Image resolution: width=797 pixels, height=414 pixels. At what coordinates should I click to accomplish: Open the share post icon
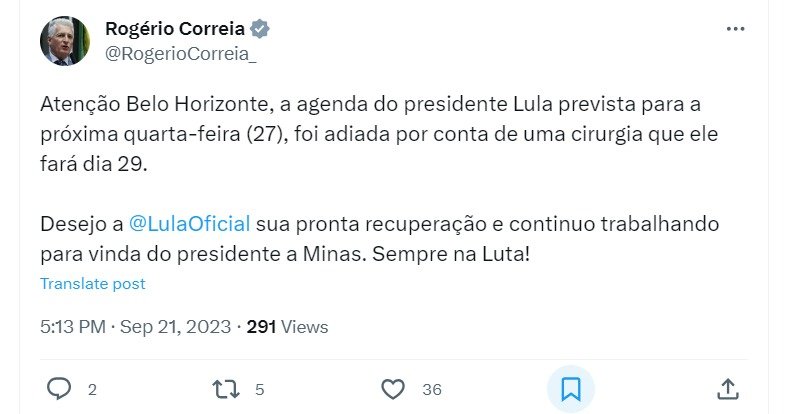pyautogui.click(x=729, y=388)
